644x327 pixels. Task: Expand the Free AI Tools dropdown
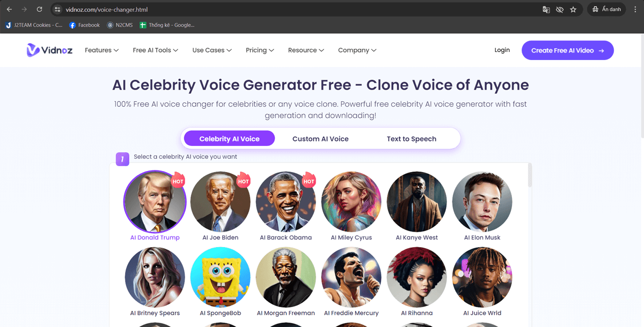pyautogui.click(x=155, y=50)
